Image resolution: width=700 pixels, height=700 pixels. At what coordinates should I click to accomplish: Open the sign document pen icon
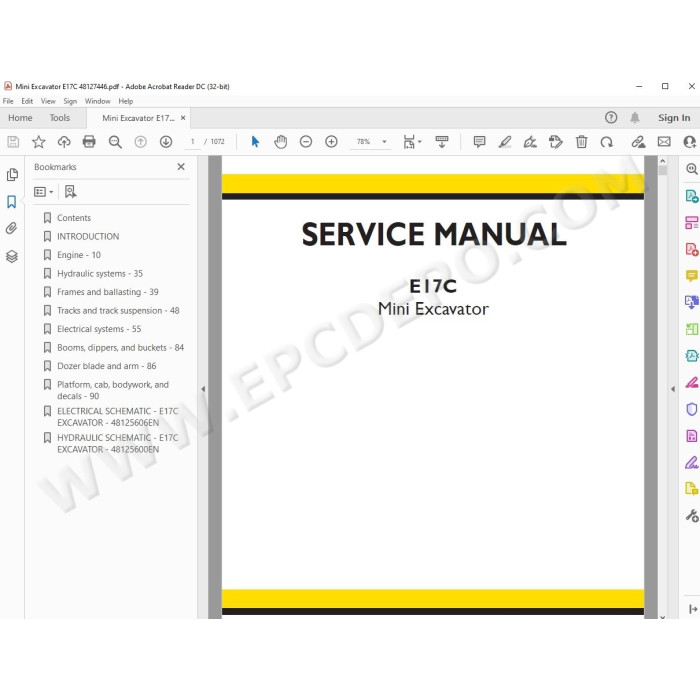[x=530, y=142]
